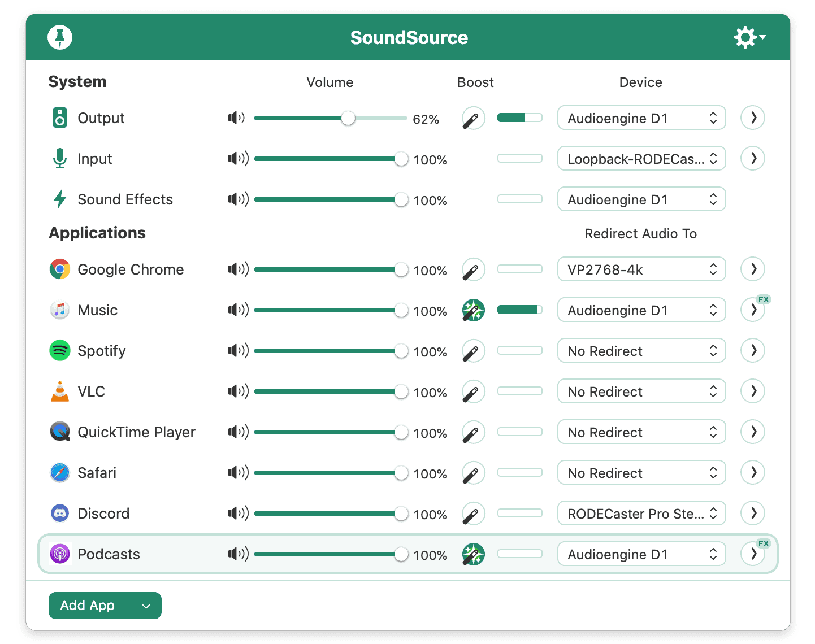815x644 pixels.
Task: Click the pin window icon
Action: click(x=60, y=37)
